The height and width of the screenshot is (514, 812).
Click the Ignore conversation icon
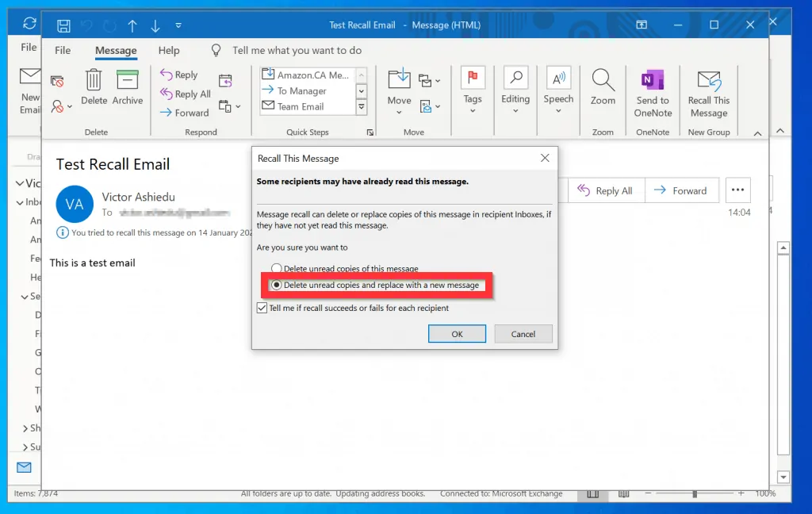(x=57, y=82)
